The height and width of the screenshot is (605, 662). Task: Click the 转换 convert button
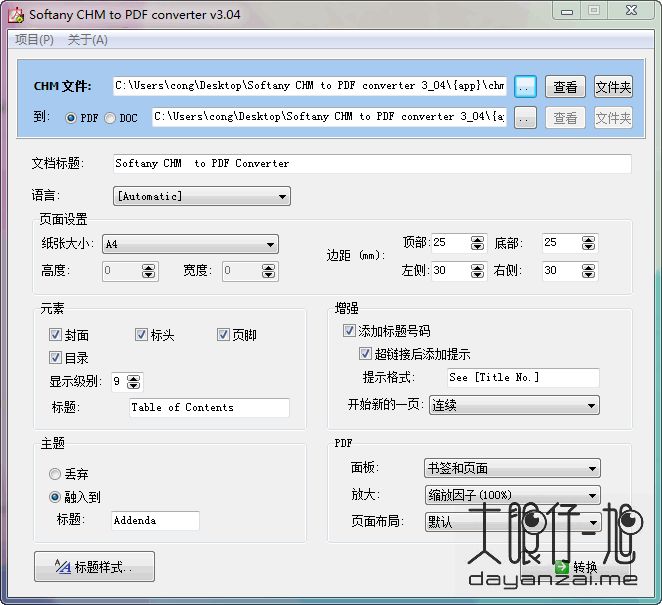[577, 567]
